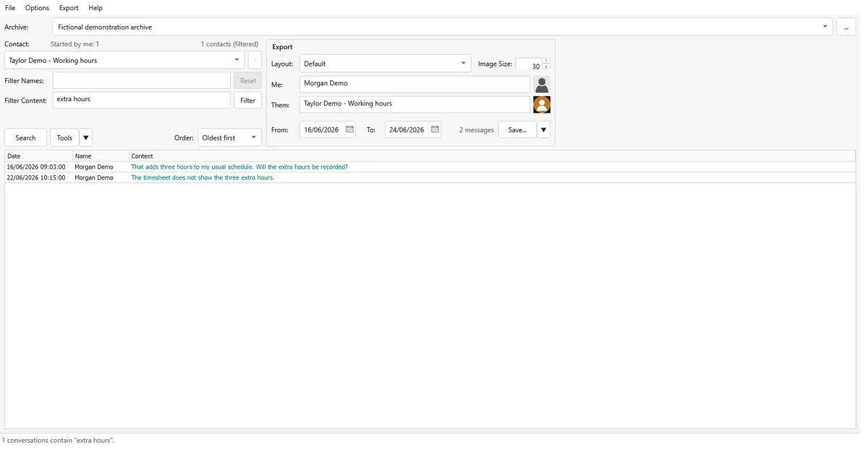Click the archive browse ellipsis button

[846, 27]
